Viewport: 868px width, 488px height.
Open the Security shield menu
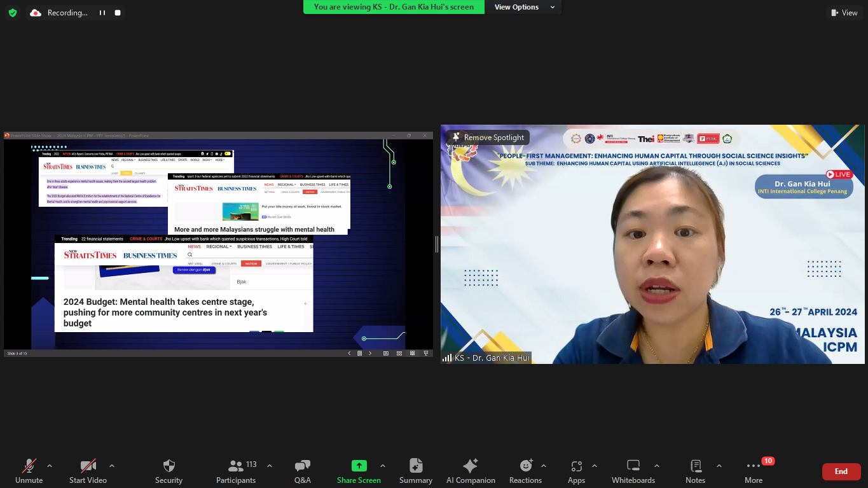click(x=169, y=471)
